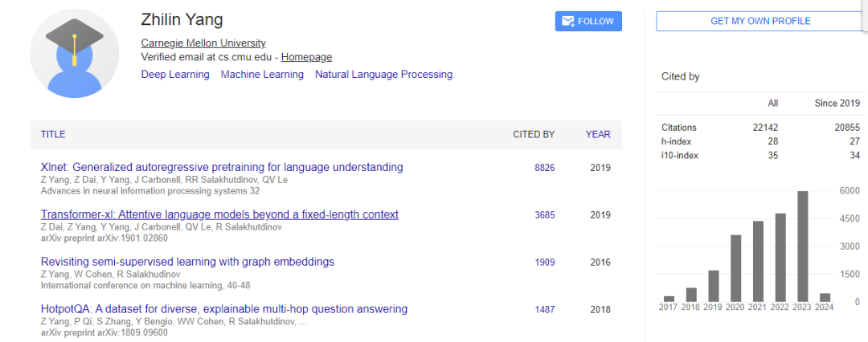Open the author's Homepage link

point(306,57)
